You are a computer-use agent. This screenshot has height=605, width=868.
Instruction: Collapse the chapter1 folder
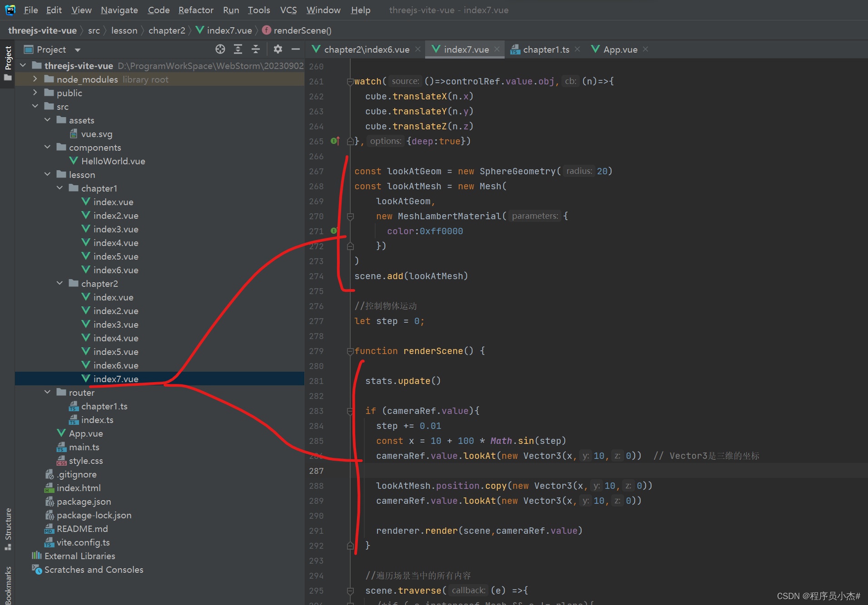click(60, 188)
